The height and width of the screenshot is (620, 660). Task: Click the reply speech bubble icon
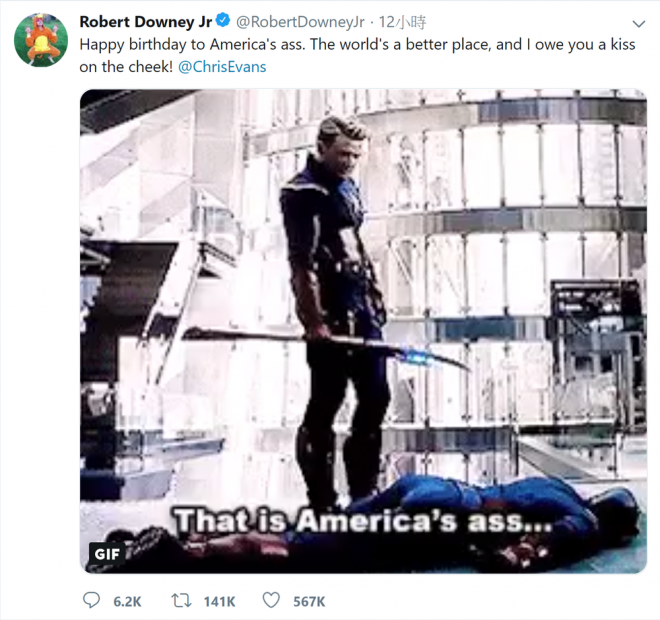click(91, 600)
